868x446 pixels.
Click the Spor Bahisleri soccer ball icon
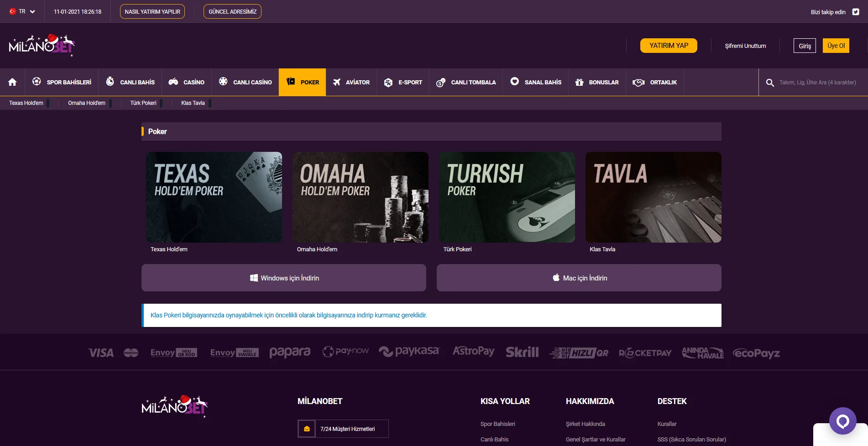(37, 81)
